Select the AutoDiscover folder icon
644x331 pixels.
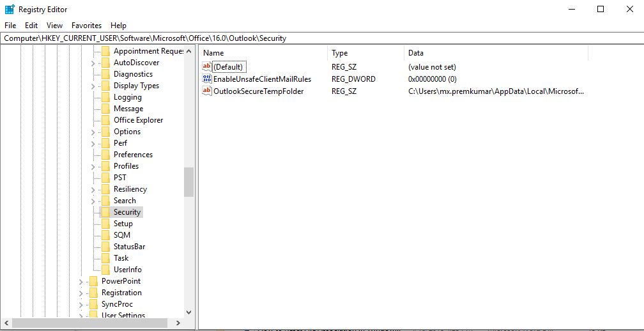click(106, 63)
